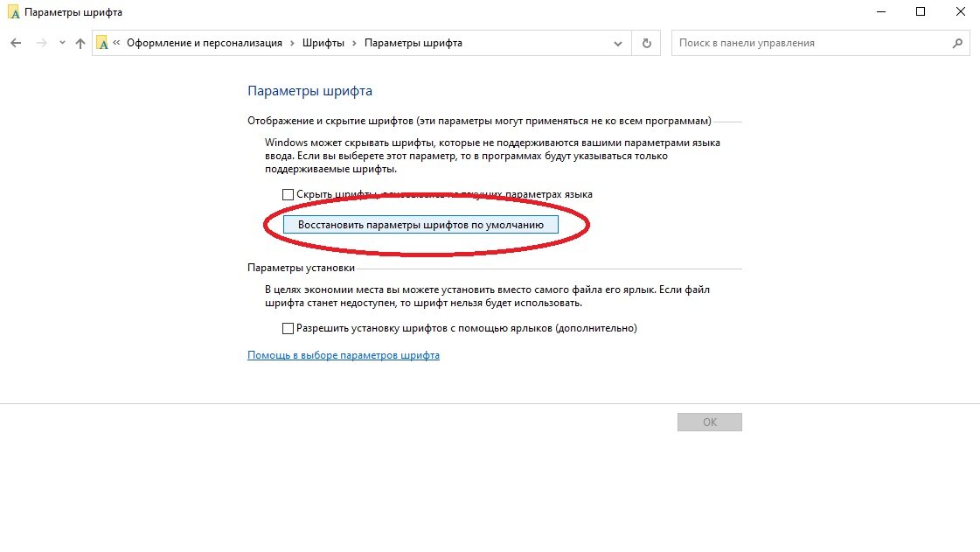Enable Скрыть шрифты checkbox
980x552 pixels.
click(288, 194)
